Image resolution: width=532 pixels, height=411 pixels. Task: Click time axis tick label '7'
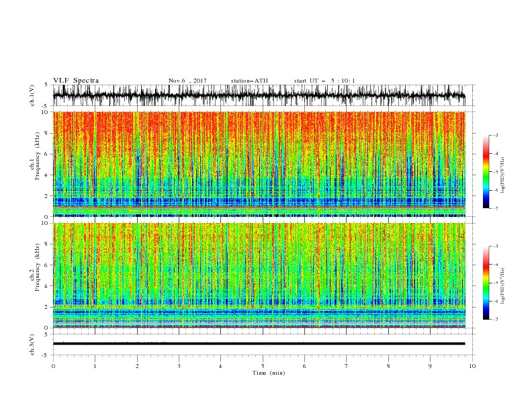point(347,366)
